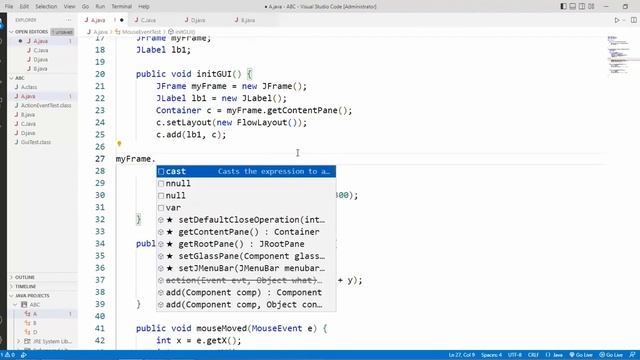
Task: Click the minimap code overview
Action: (622, 55)
